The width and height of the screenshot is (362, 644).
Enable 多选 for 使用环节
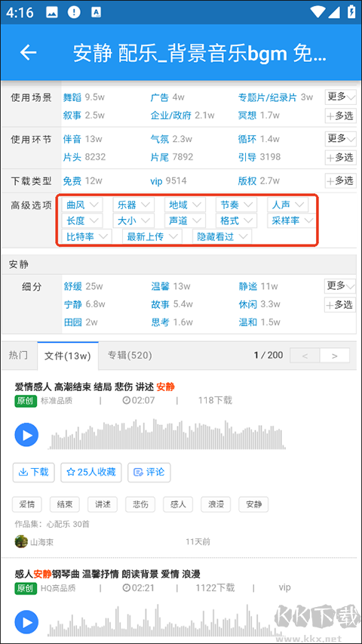340,157
